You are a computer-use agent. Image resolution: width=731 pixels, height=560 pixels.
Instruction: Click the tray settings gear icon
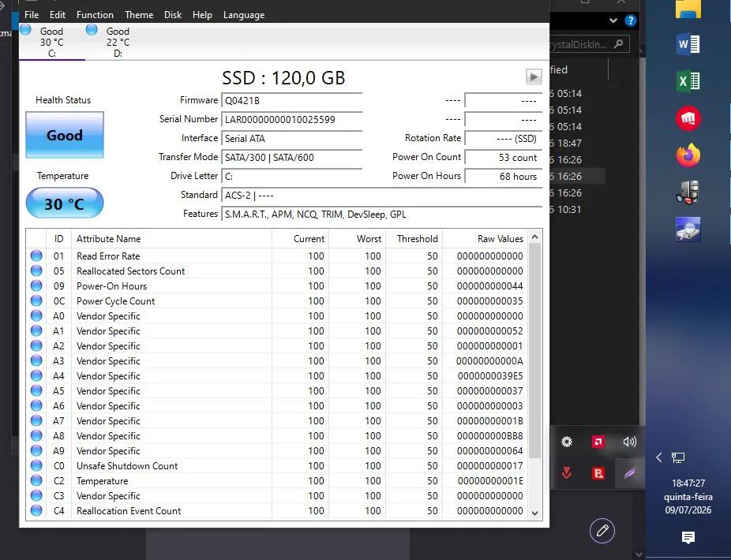[567, 441]
